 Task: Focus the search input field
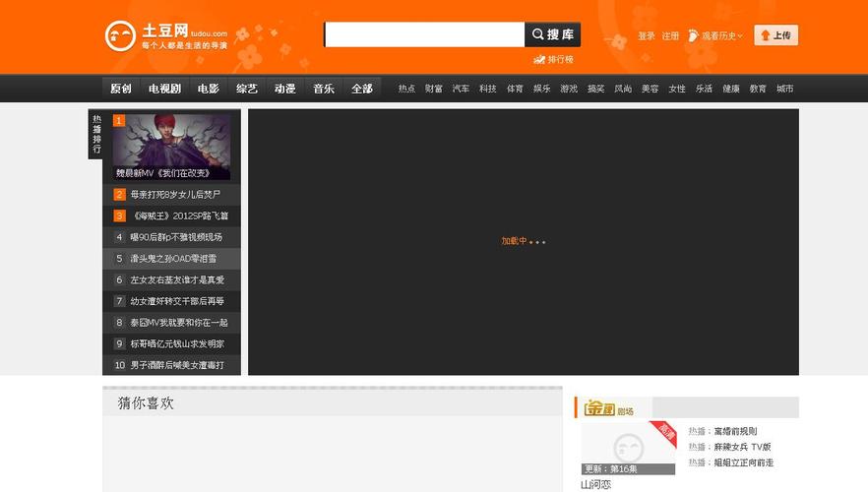tap(424, 34)
